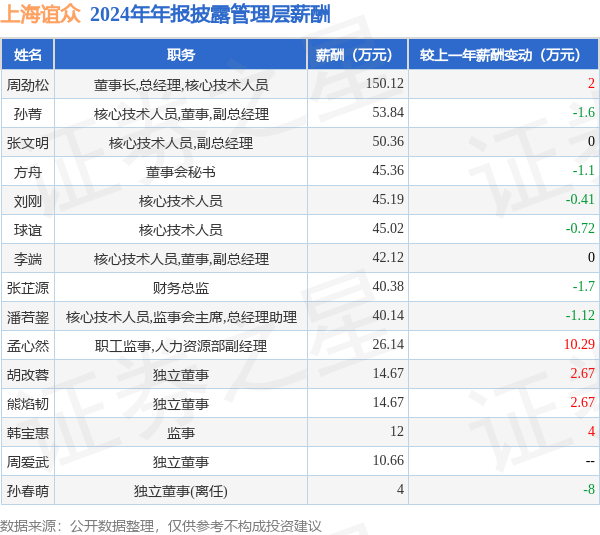Click 周劲松's salary change 2
Image resolution: width=600 pixels, height=535 pixels.
point(591,83)
